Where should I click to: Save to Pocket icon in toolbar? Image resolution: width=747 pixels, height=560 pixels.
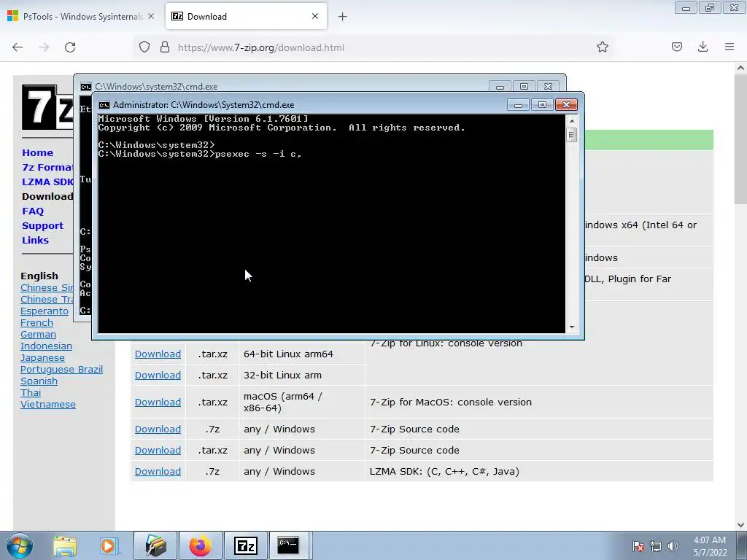click(x=676, y=47)
